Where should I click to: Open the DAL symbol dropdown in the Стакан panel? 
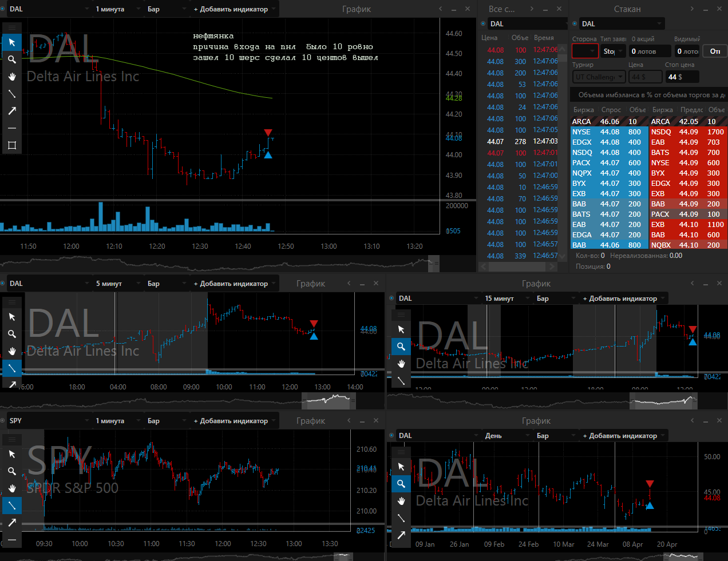[622, 24]
